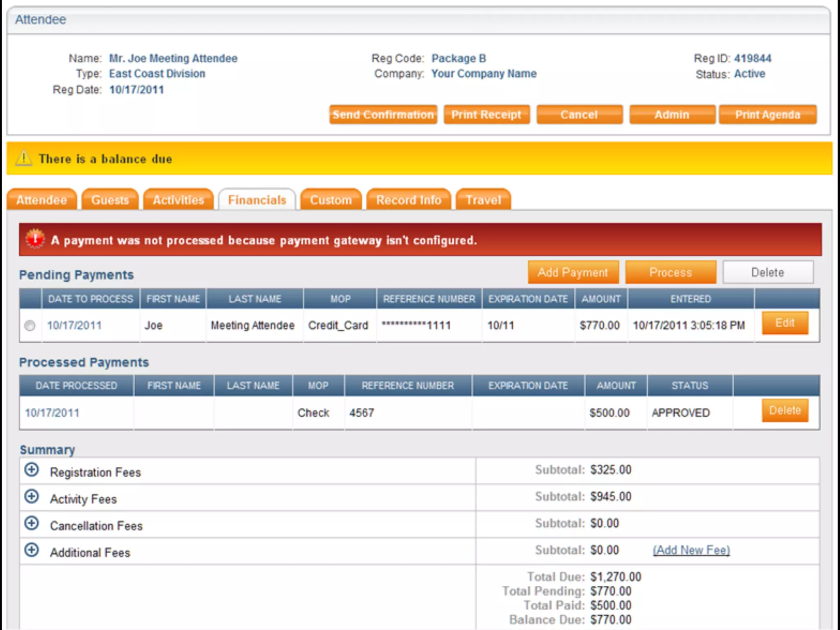Edit the pending Credit_Card payment
The height and width of the screenshot is (630, 840).
[785, 323]
